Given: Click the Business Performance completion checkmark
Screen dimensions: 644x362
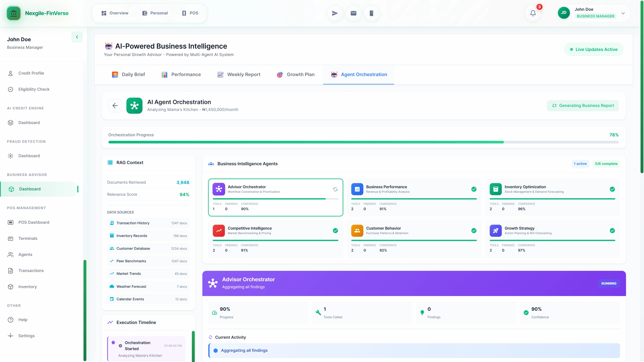Looking at the screenshot, I should [x=474, y=189].
